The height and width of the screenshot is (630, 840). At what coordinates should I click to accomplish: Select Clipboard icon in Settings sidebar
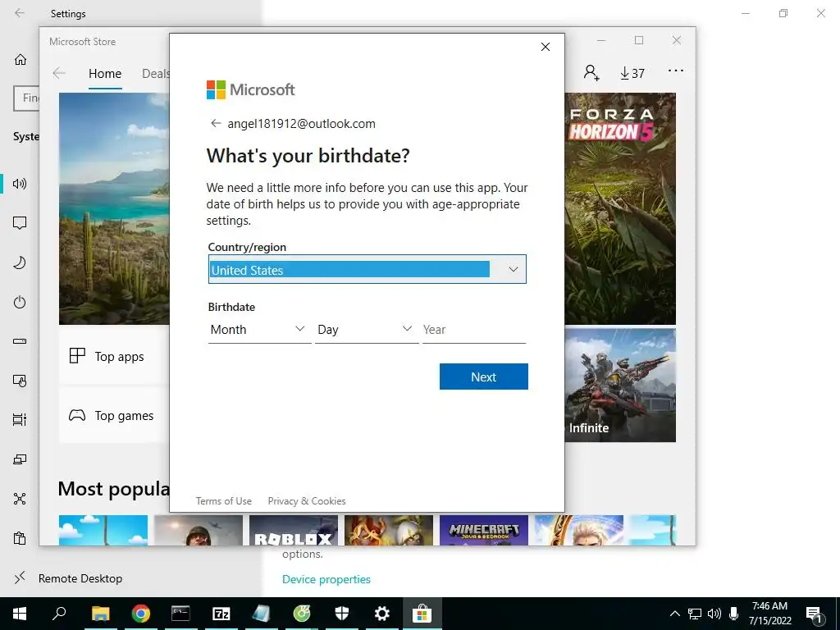(20, 538)
